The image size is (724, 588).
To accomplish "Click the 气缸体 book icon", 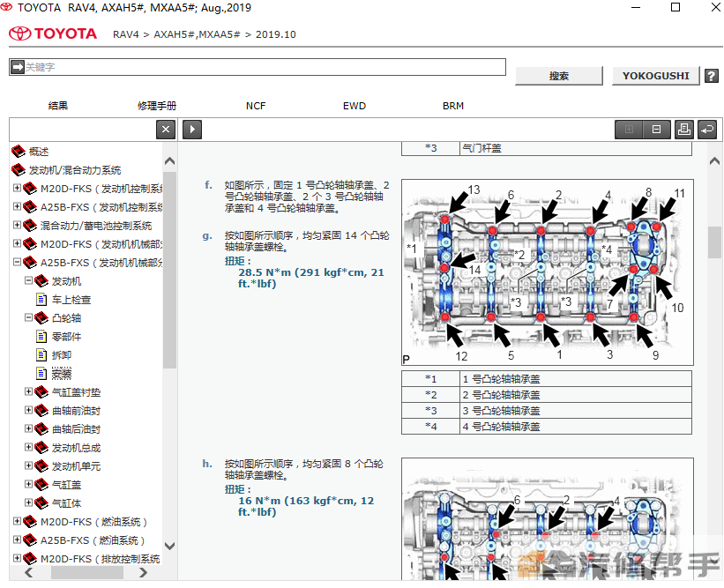I will pos(41,502).
